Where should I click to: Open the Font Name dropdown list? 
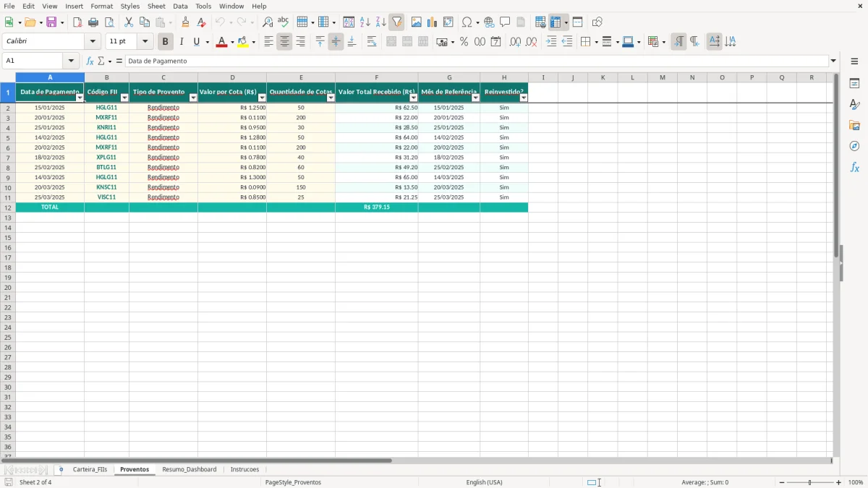pyautogui.click(x=92, y=42)
